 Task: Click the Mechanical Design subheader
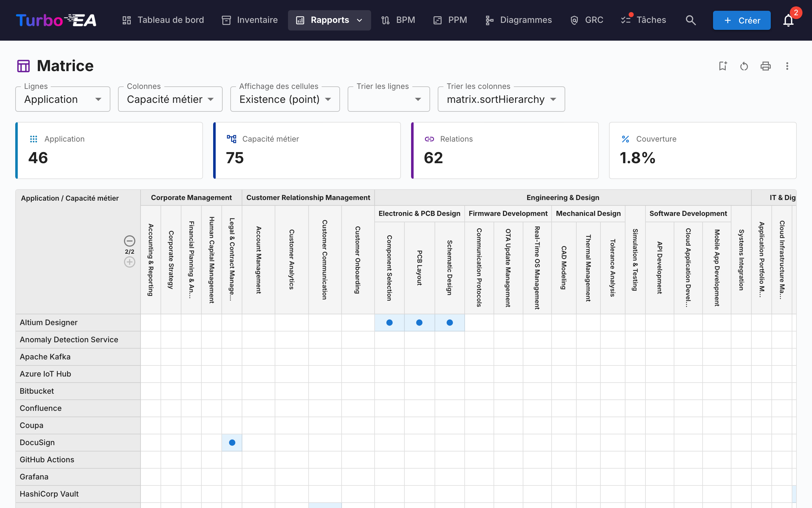588,214
